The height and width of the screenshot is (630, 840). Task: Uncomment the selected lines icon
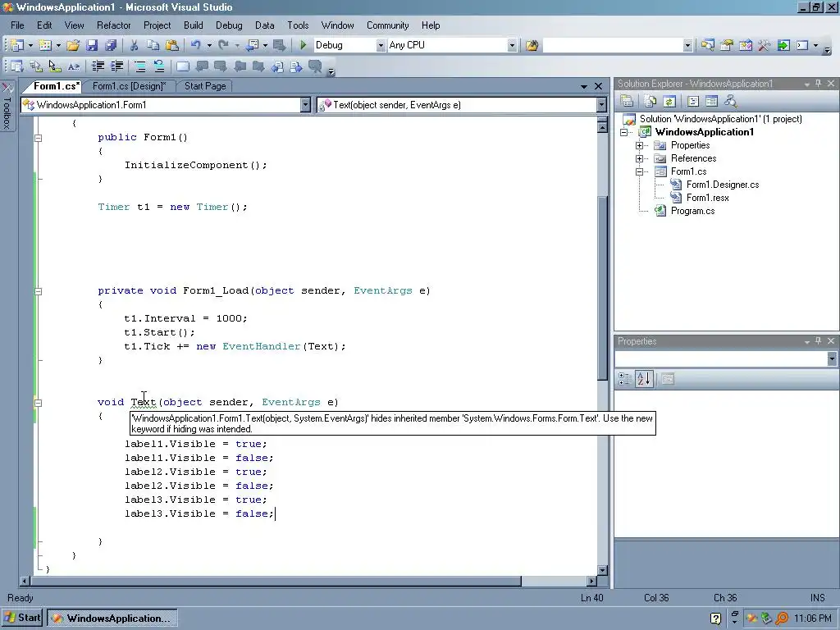[x=159, y=66]
